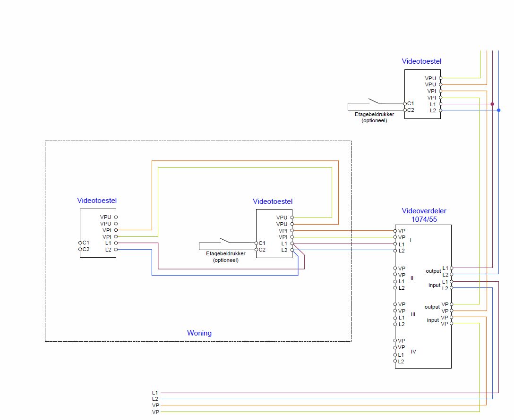Click Videotoestel title of Woning unit feeding Videoverdeler
Image resolution: width=514 pixels, height=420 pixels.
point(273,202)
